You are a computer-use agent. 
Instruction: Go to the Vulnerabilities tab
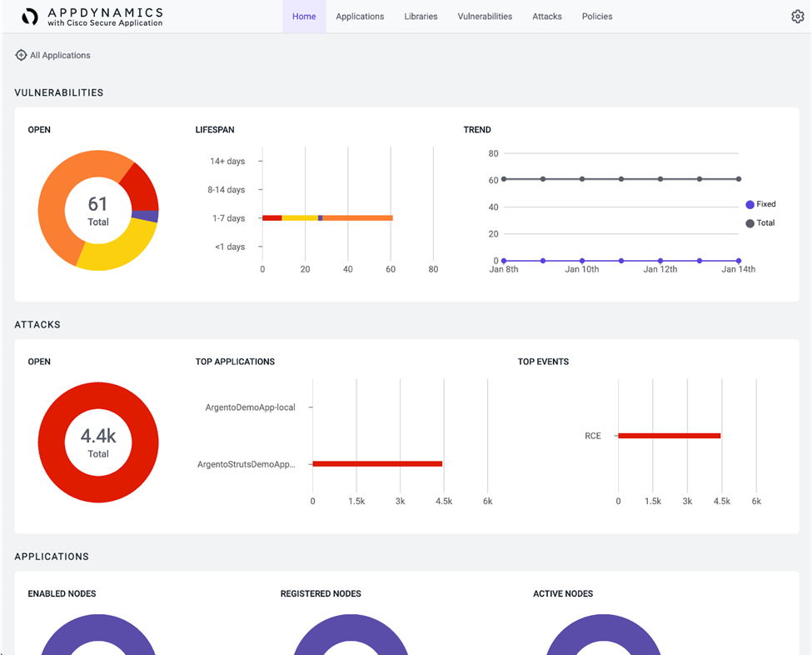click(485, 17)
